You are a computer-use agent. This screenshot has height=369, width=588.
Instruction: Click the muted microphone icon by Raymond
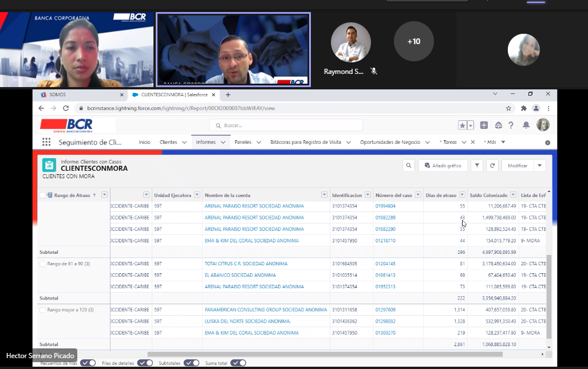[x=373, y=71]
